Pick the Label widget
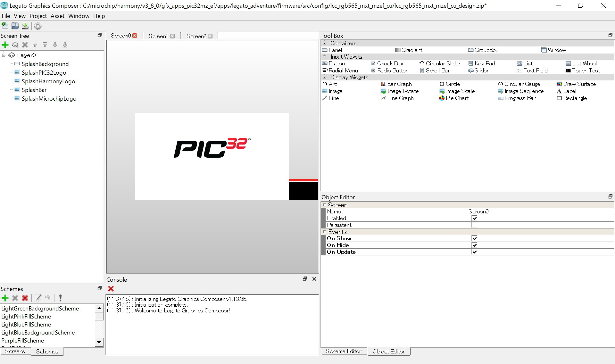The height and width of the screenshot is (364, 615). tap(567, 91)
